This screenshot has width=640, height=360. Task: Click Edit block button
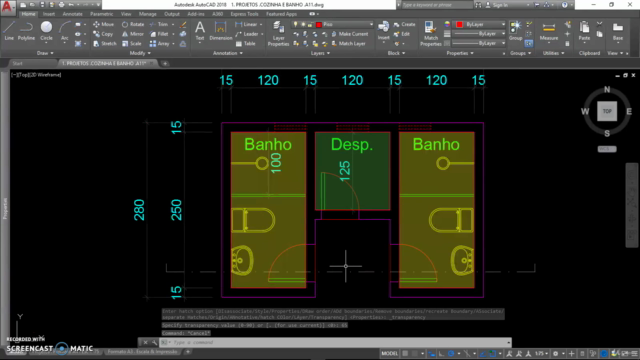click(x=401, y=34)
